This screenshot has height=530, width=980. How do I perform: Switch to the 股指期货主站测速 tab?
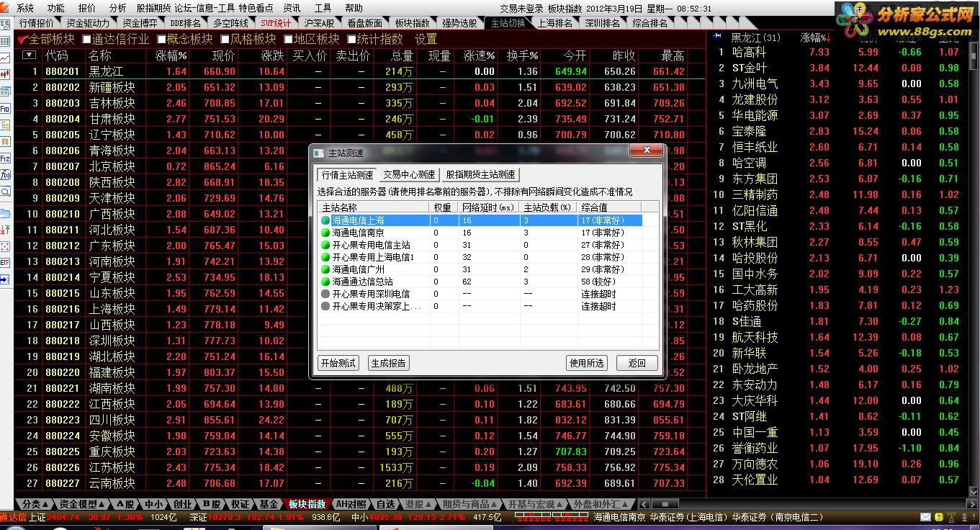pos(480,175)
